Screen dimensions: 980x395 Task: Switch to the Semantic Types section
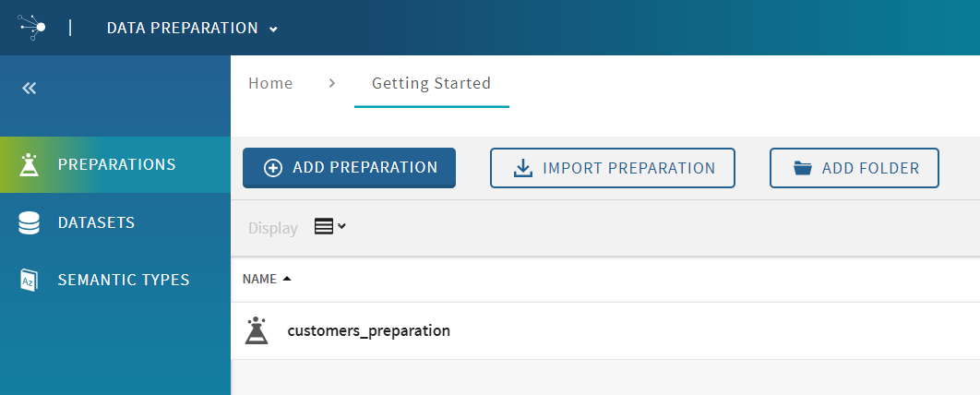click(124, 281)
